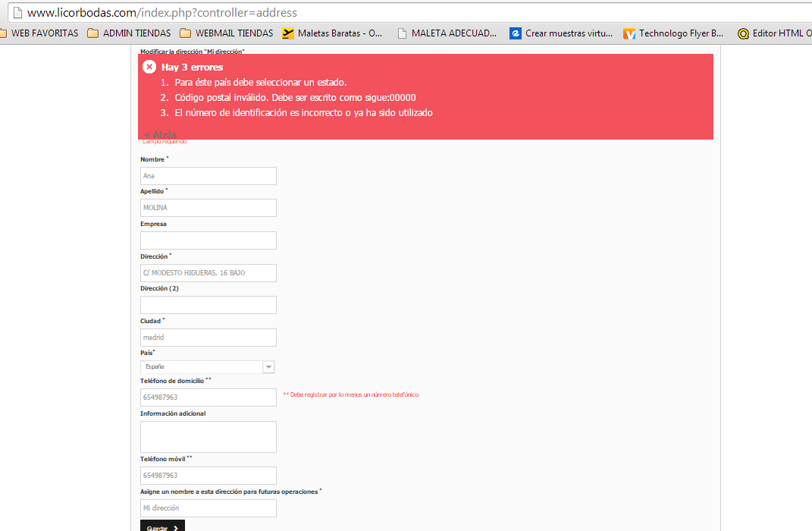Open the ADMIN TIENDAS bookmark folder
The width and height of the screenshot is (812, 531).
click(x=129, y=33)
